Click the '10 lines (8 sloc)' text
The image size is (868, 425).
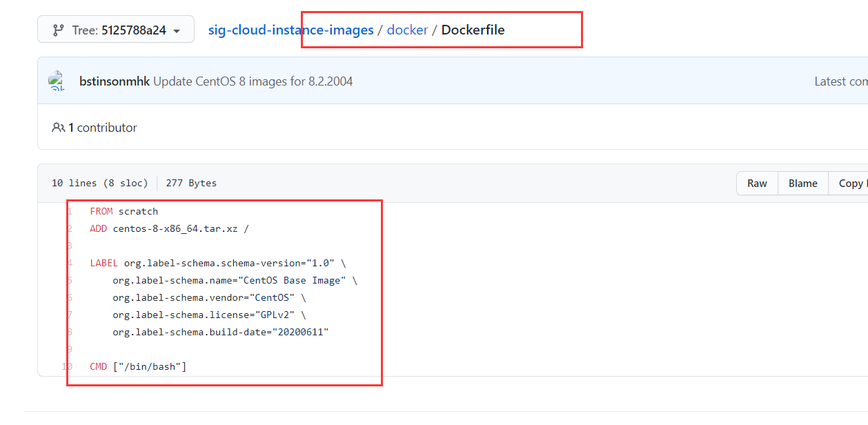click(x=100, y=183)
